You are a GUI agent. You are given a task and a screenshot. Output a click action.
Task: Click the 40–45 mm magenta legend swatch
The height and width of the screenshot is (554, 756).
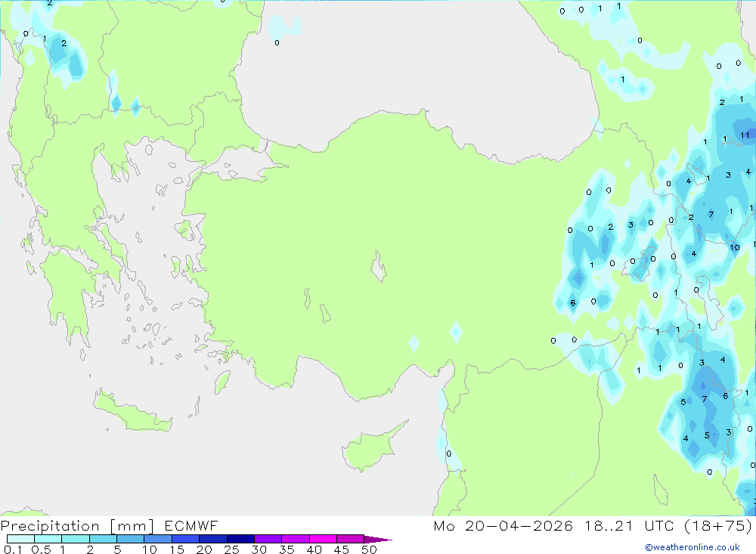coord(323,539)
